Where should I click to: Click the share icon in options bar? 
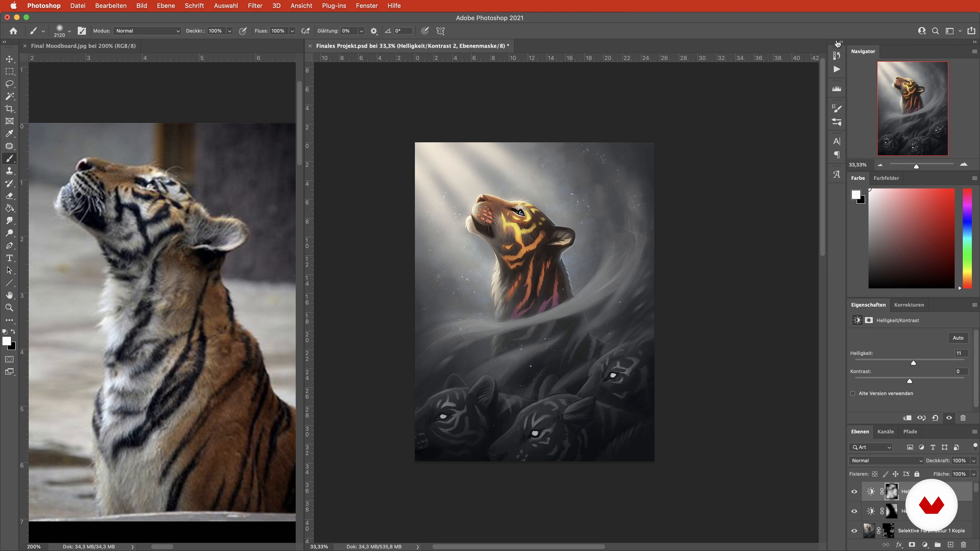(x=971, y=31)
